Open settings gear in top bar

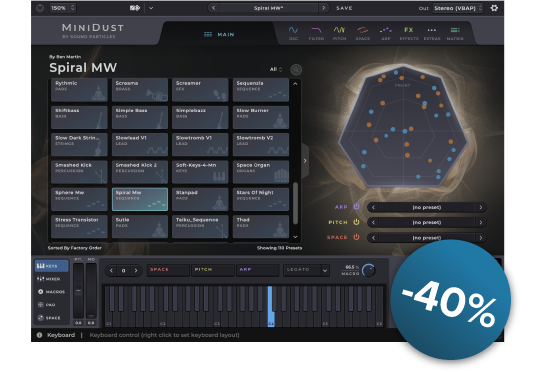coord(494,8)
